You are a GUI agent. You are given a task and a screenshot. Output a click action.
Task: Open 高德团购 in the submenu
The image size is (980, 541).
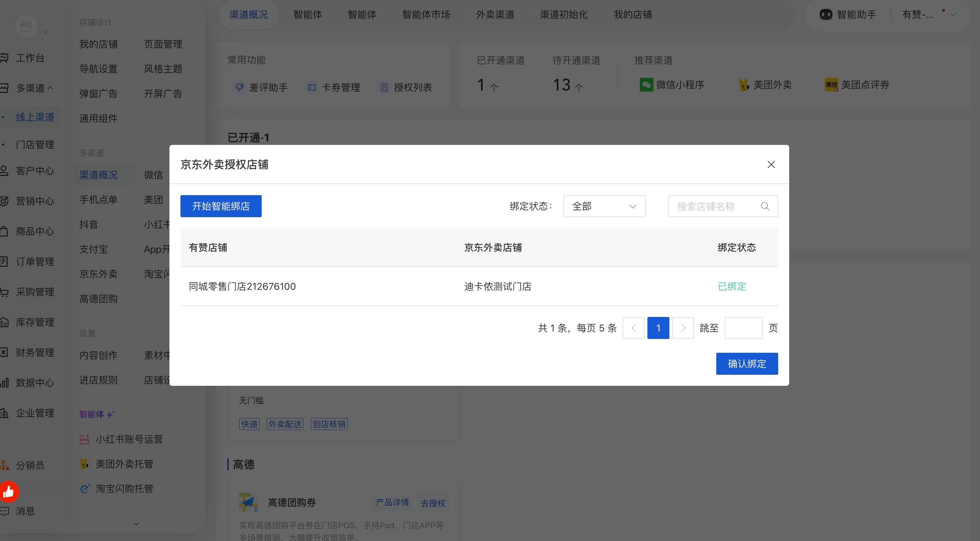click(98, 299)
